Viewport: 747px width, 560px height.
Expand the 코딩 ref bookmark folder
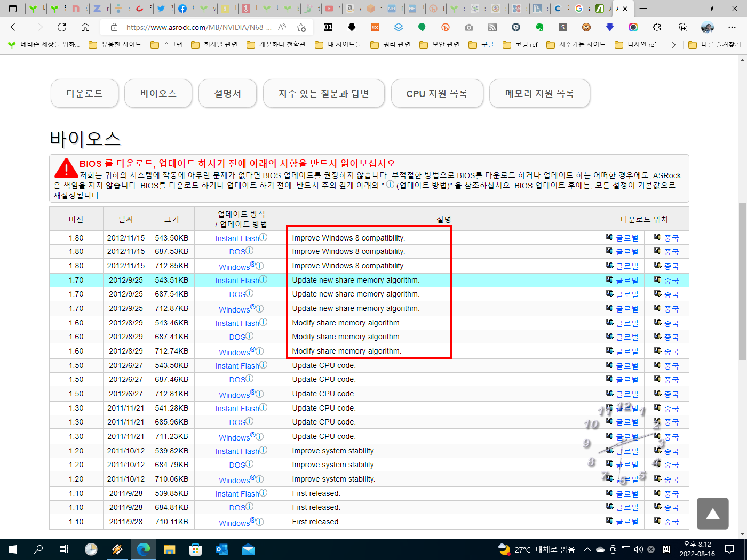(x=521, y=45)
